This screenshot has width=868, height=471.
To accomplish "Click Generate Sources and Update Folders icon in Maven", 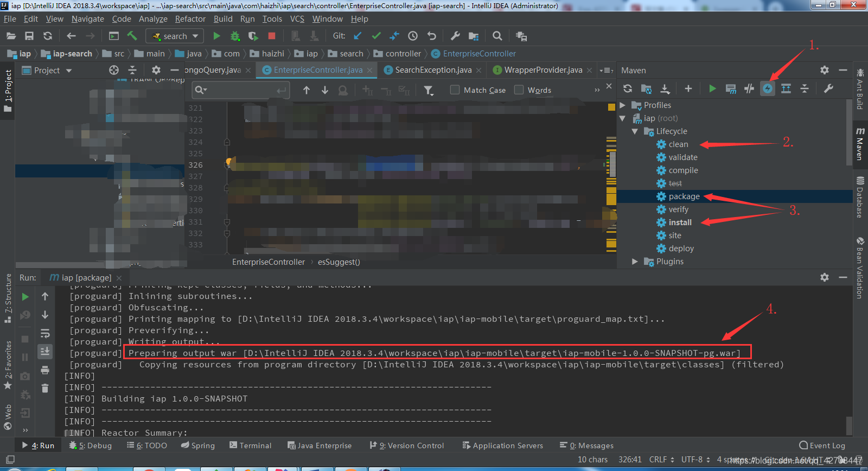I will [646, 88].
